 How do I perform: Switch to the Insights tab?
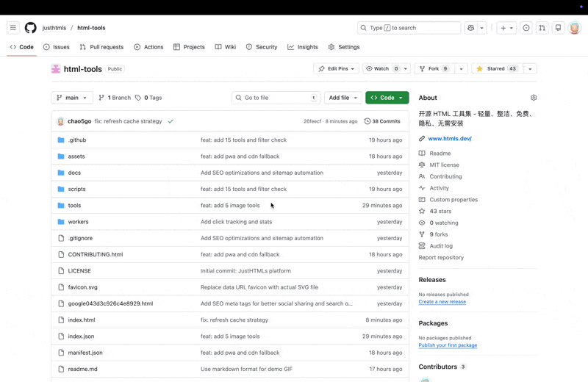click(302, 47)
